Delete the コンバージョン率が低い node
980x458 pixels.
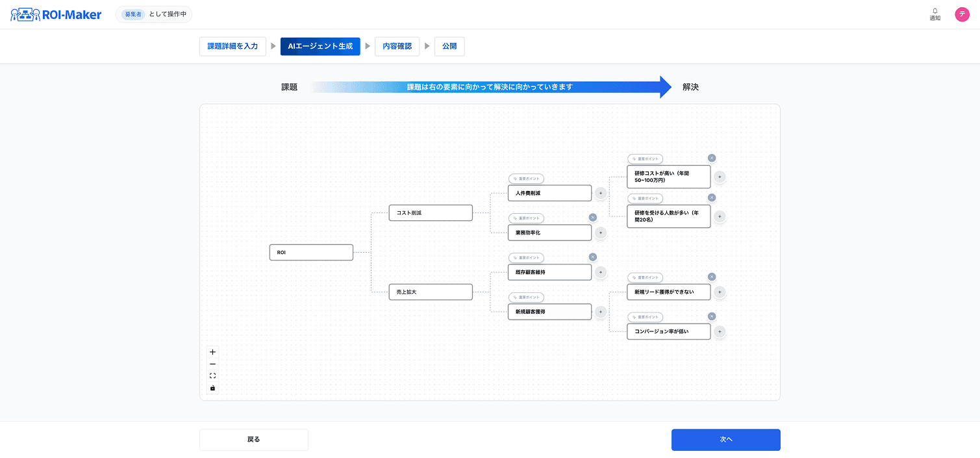point(712,316)
